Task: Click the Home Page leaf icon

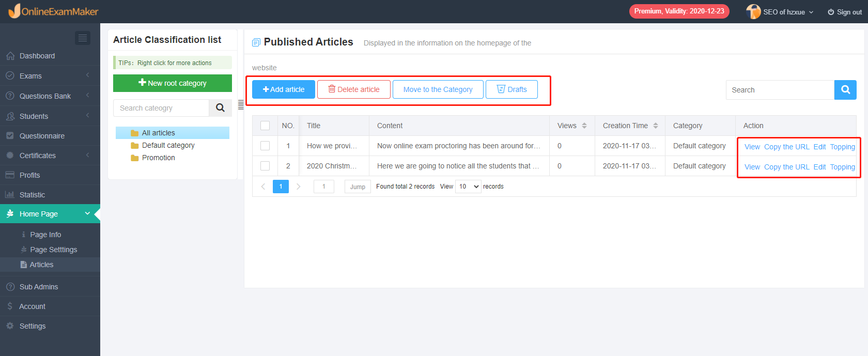Action: pyautogui.click(x=10, y=214)
